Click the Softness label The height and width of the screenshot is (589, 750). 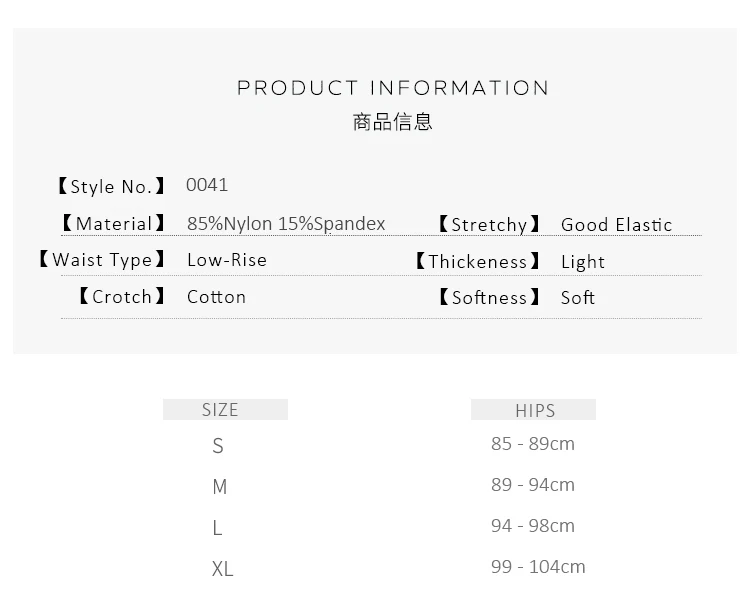tap(489, 298)
